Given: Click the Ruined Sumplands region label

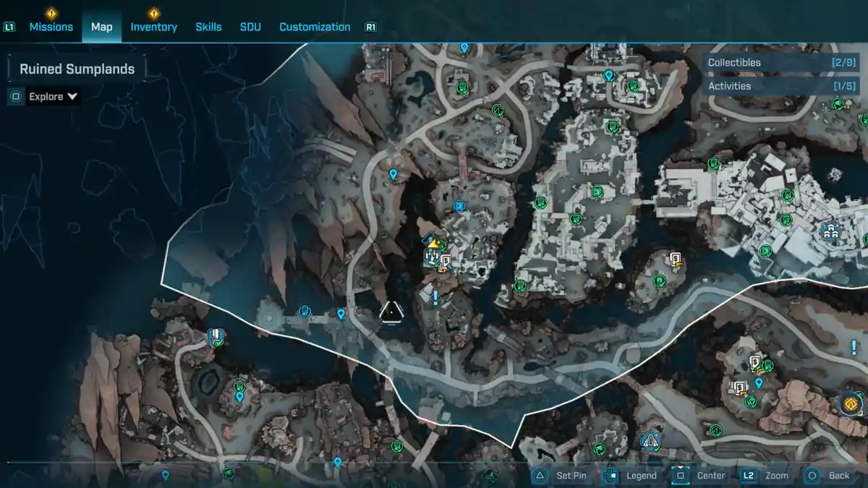Looking at the screenshot, I should tap(77, 69).
